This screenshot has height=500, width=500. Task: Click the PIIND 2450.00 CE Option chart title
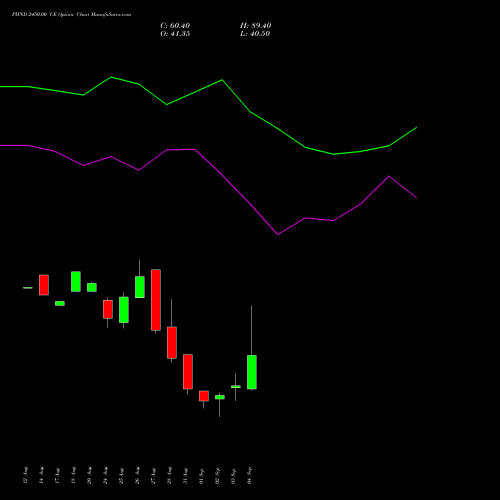tap(71, 14)
